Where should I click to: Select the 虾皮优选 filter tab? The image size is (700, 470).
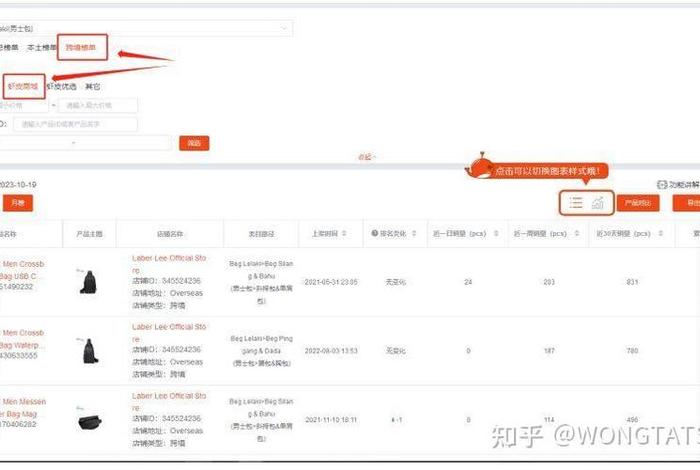click(62, 86)
